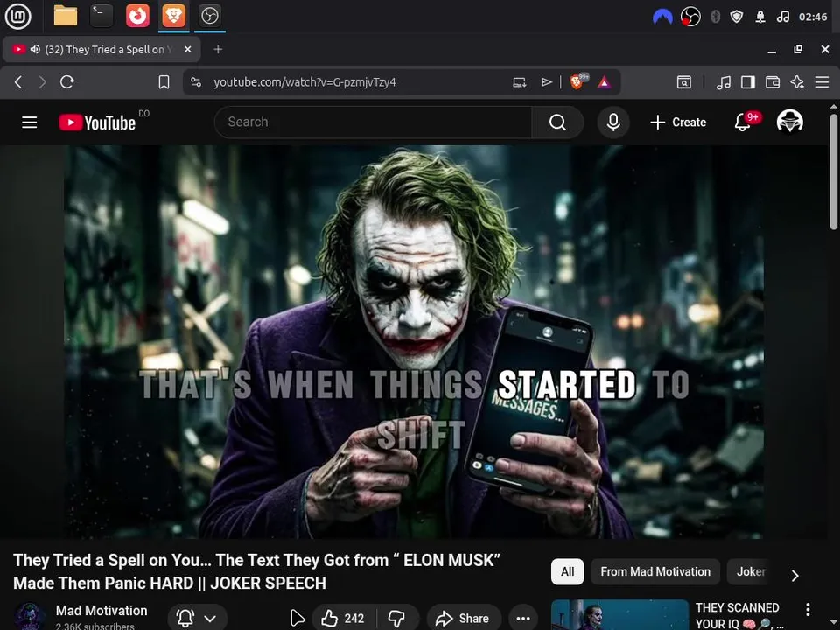Install or cast via the screen icon in address bar

(x=519, y=82)
